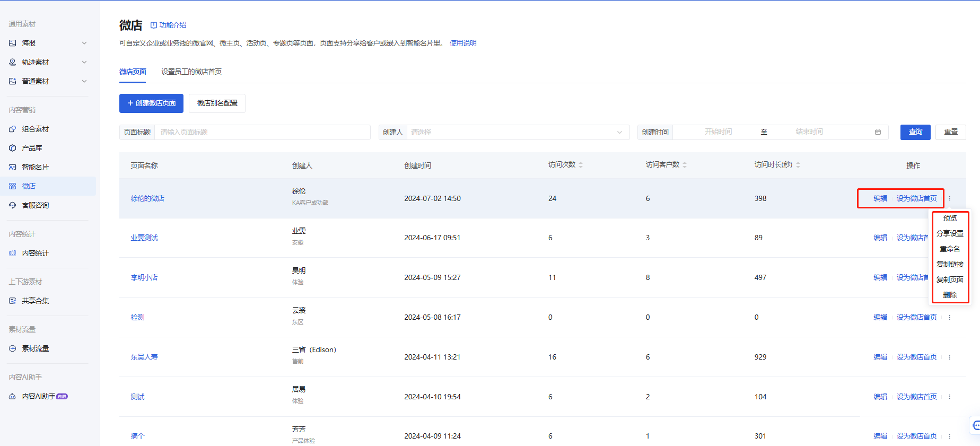Switch to the 微店页面 tab
Image resolution: width=980 pixels, height=446 pixels.
[133, 72]
